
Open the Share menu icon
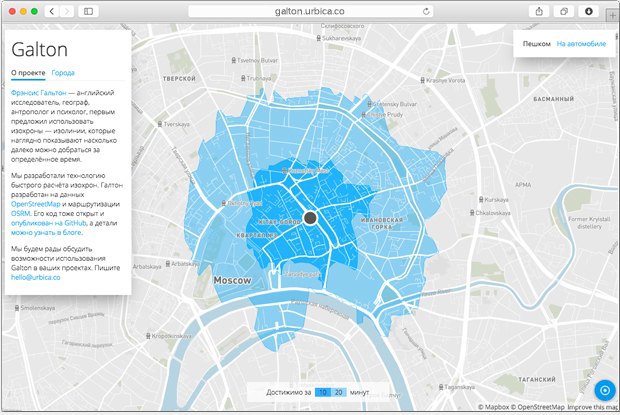[x=539, y=11]
